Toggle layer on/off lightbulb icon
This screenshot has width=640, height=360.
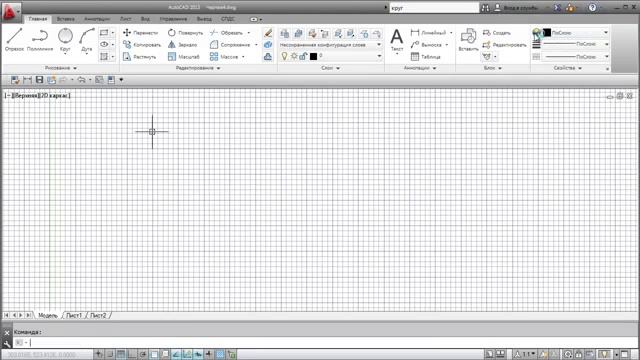284,56
